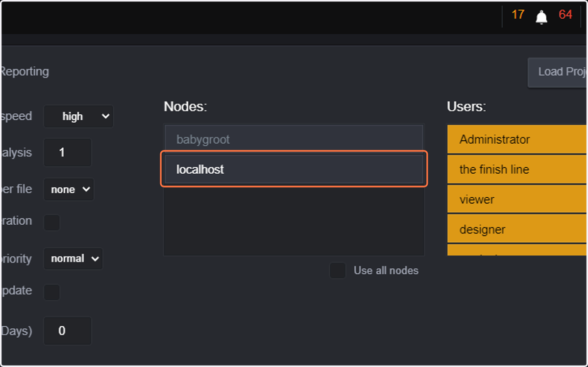
Task: Enable the Use all nodes checkbox
Action: point(338,270)
